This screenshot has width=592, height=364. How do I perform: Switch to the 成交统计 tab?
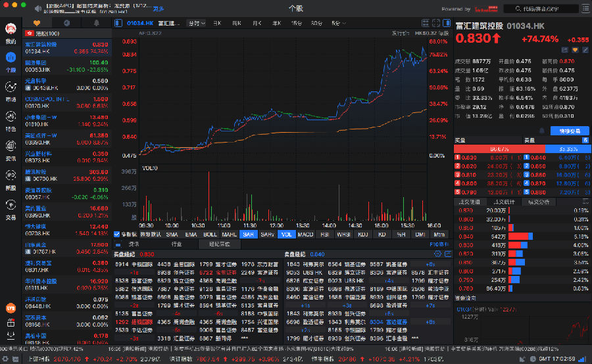pyautogui.click(x=504, y=202)
